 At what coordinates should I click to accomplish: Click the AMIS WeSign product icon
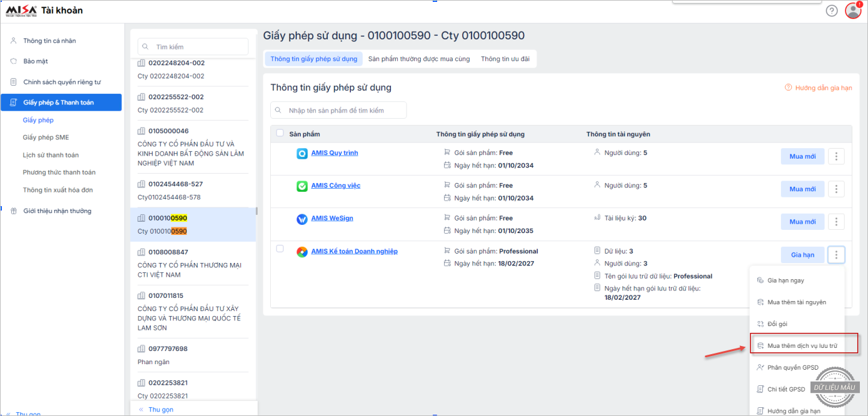tap(301, 219)
